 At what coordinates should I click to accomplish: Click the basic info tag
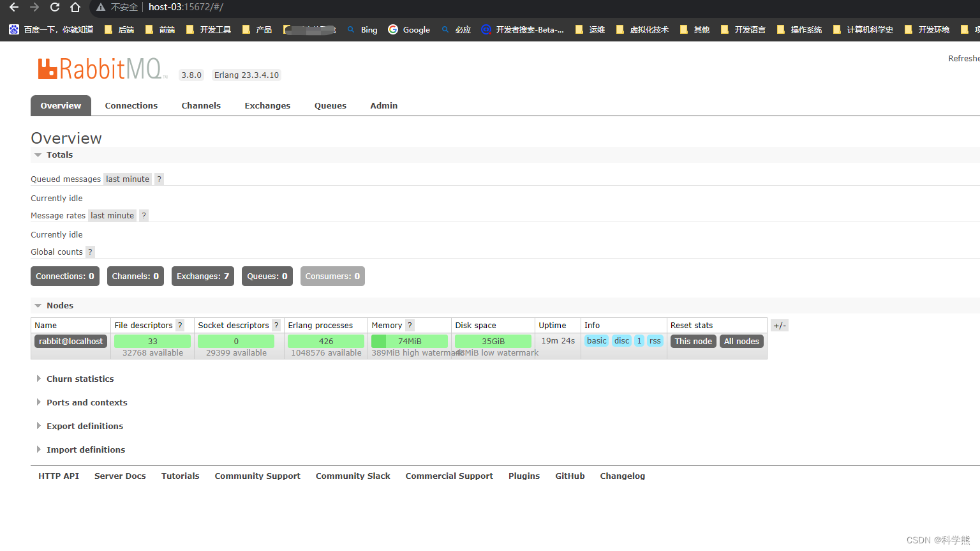[597, 340]
